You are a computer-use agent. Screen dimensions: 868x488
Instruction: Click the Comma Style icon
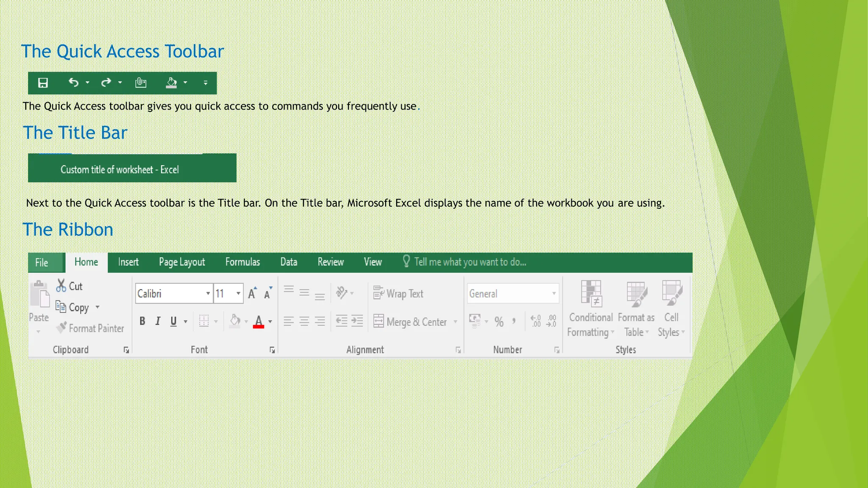(x=514, y=321)
